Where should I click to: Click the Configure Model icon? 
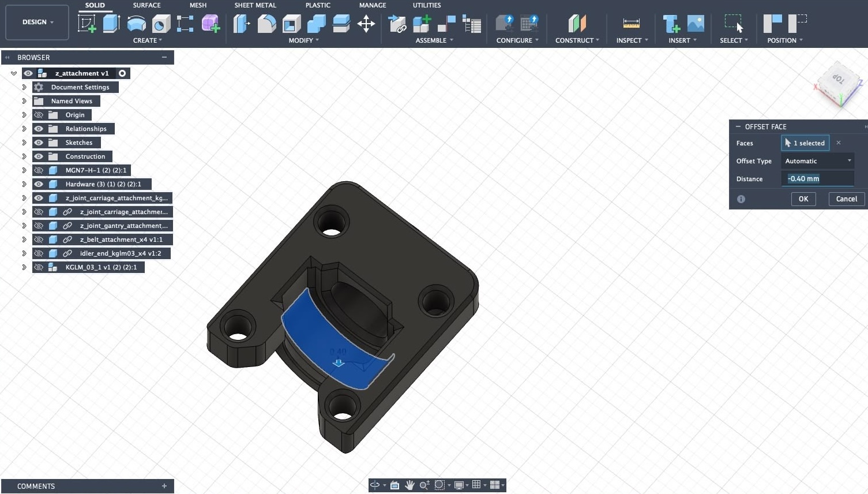pyautogui.click(x=505, y=24)
